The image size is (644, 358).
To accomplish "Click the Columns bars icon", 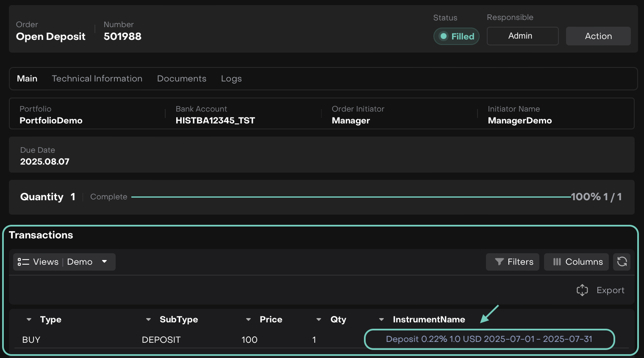I will click(557, 262).
